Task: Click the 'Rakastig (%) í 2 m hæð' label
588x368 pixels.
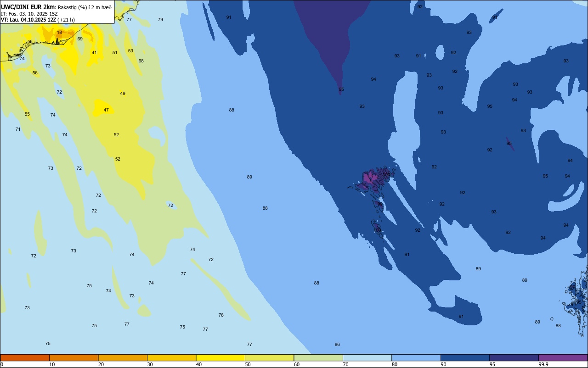Action: pyautogui.click(x=85, y=7)
